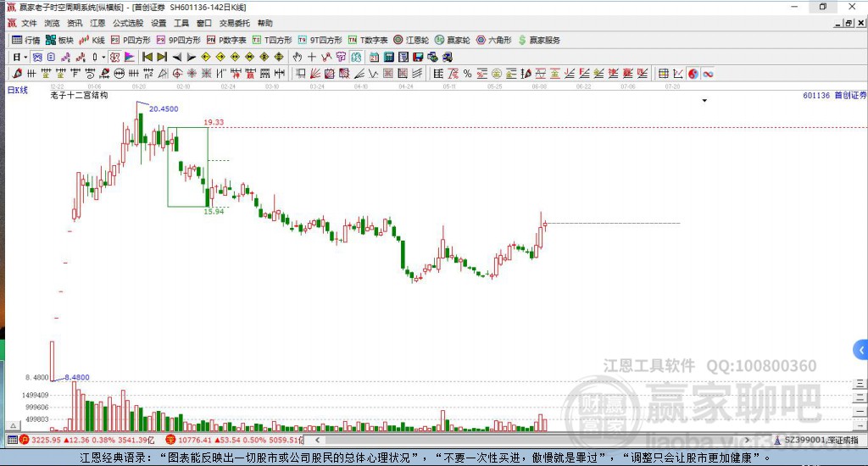Viewport: 868px width, 466px height.
Task: Click the Shanghai index 3225.95 status entry
Action: [x=87, y=440]
